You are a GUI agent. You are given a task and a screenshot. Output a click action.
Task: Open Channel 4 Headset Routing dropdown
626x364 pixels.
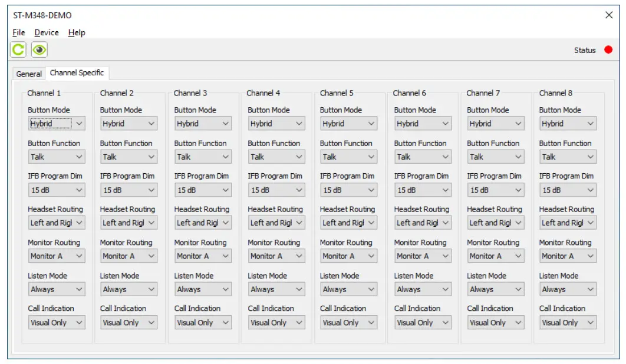(276, 223)
